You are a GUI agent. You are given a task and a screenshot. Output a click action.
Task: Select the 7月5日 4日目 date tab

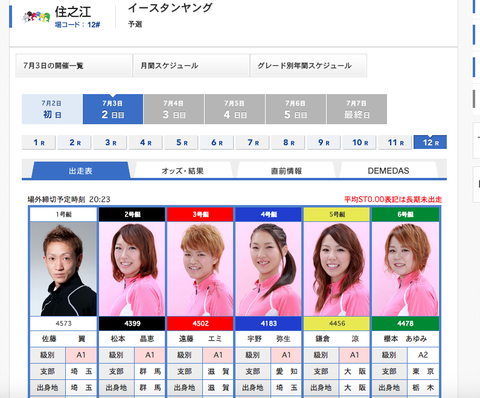[x=235, y=109]
